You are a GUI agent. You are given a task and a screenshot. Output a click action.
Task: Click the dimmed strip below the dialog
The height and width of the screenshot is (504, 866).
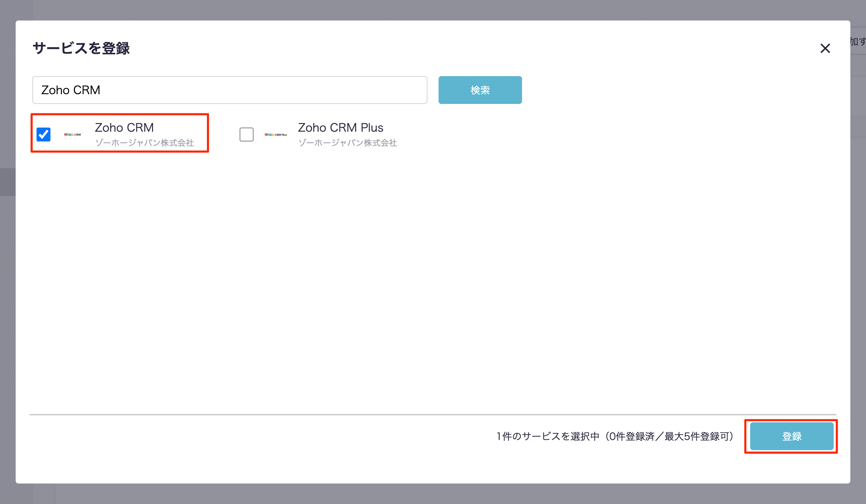[x=433, y=494]
